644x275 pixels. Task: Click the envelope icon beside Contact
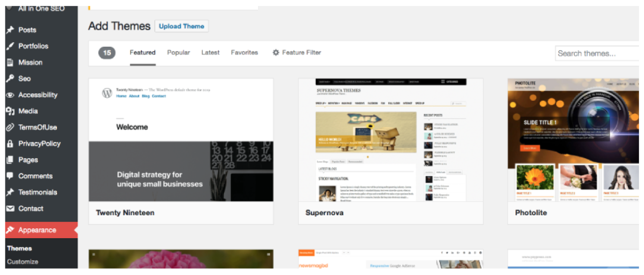click(x=10, y=208)
